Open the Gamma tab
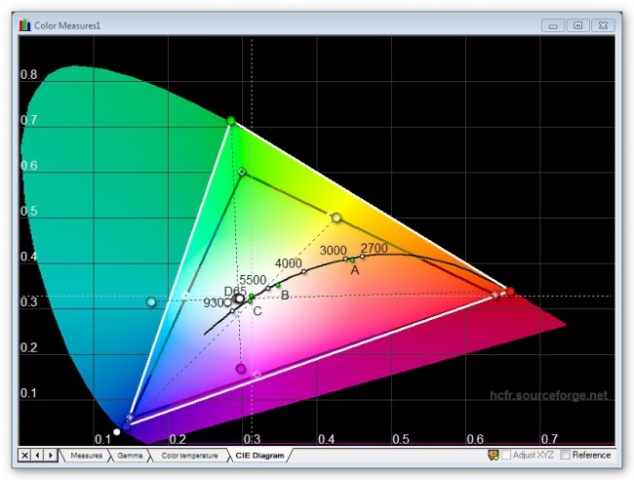The image size is (634, 480). coord(130,455)
